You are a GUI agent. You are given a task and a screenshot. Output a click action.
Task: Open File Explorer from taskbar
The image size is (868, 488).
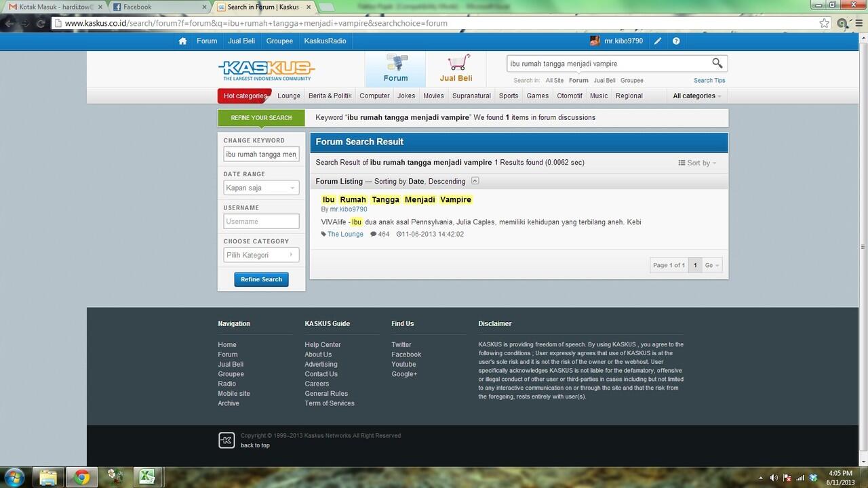point(48,478)
